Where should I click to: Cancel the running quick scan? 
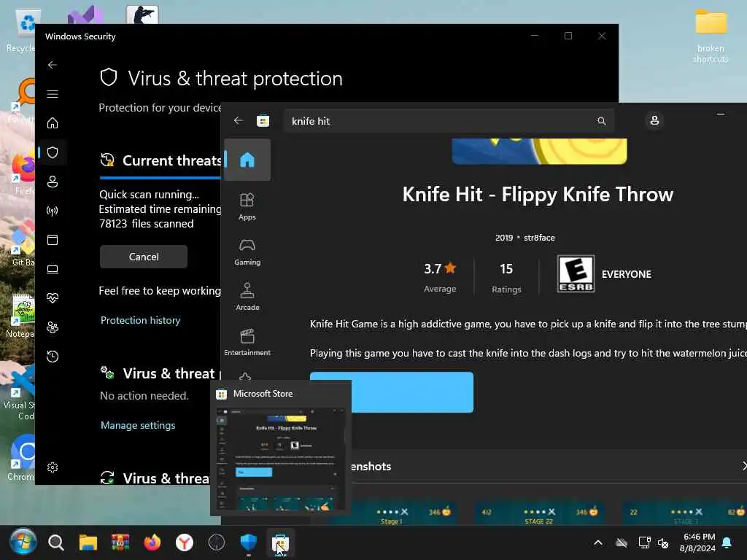(144, 257)
